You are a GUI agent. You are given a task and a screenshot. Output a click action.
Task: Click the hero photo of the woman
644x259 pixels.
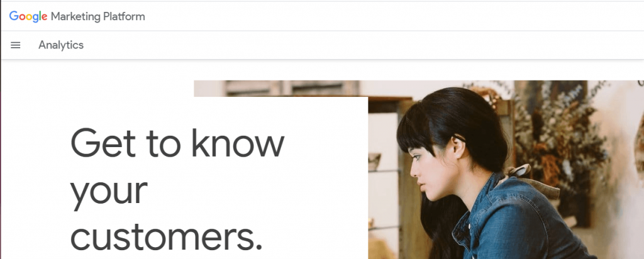click(506, 170)
